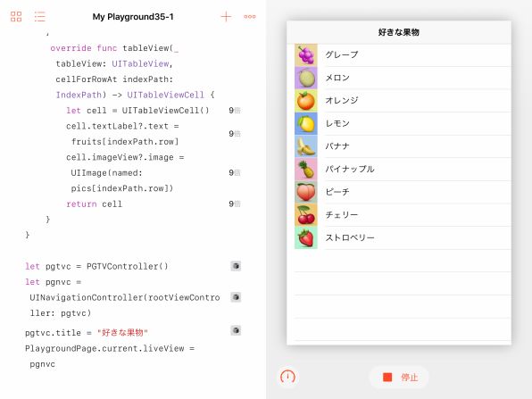Screen dimensions: 532x399
Task: Click the My Playground35-1 title
Action: point(133,17)
